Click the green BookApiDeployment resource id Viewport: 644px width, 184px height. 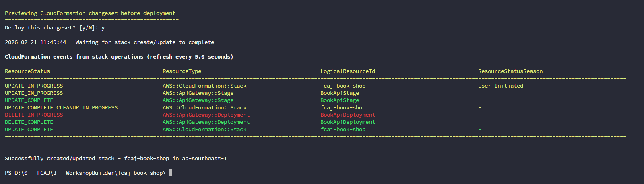point(348,122)
